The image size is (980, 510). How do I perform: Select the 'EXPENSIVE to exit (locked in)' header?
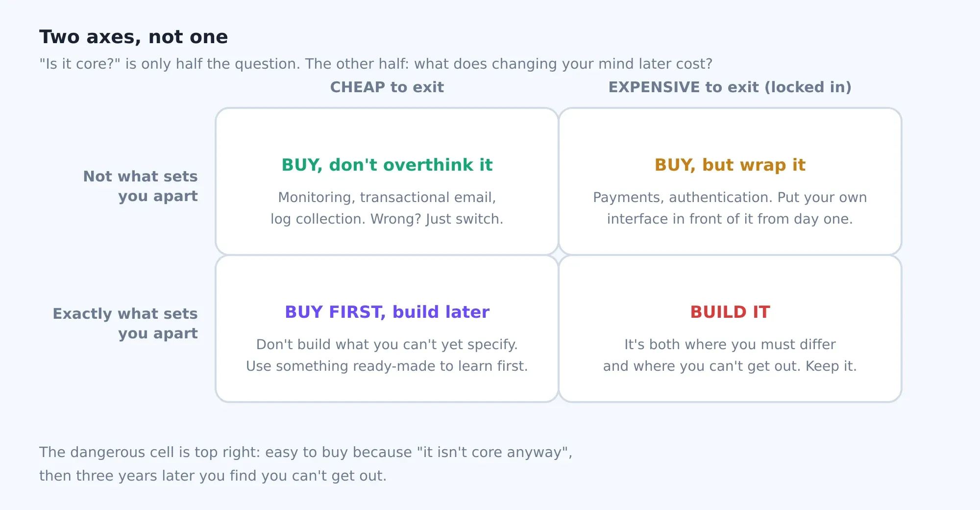click(x=730, y=87)
